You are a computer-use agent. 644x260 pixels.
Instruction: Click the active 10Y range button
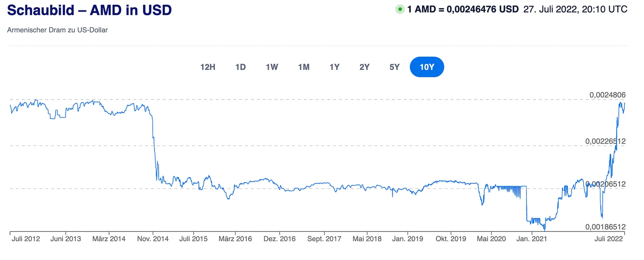[427, 67]
